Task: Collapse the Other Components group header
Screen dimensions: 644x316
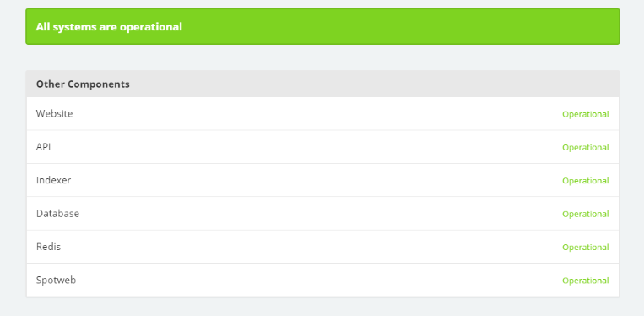Action: 83,84
